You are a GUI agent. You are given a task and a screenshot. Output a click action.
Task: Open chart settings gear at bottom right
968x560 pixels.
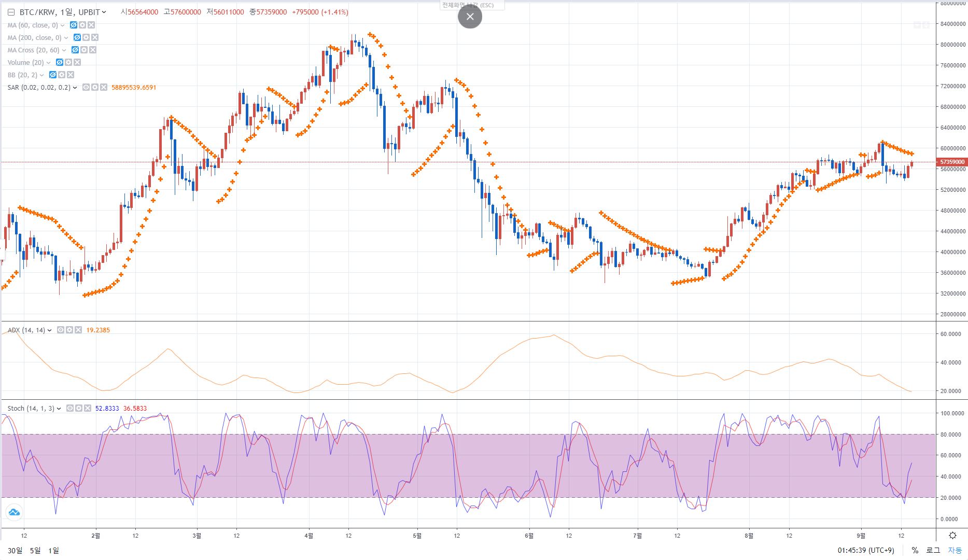click(952, 535)
